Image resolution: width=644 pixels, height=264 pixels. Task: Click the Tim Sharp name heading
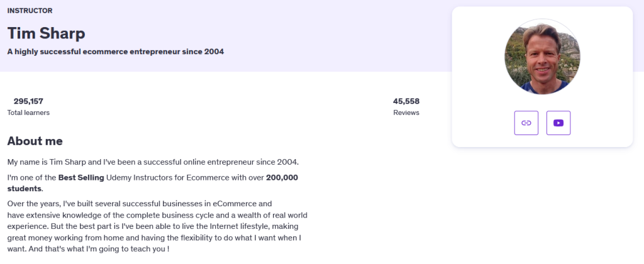coord(46,33)
